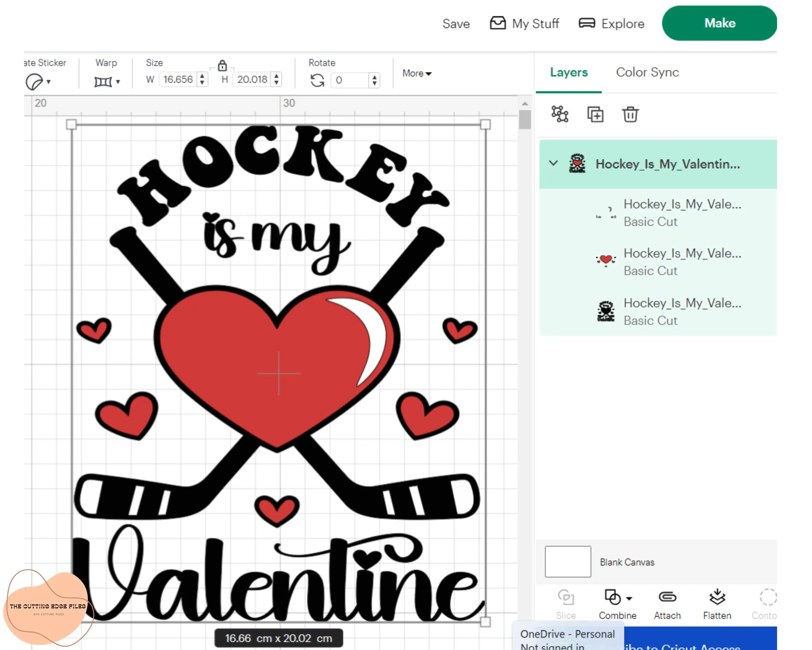
Task: Click the top-left selection handle
Action: click(x=71, y=125)
